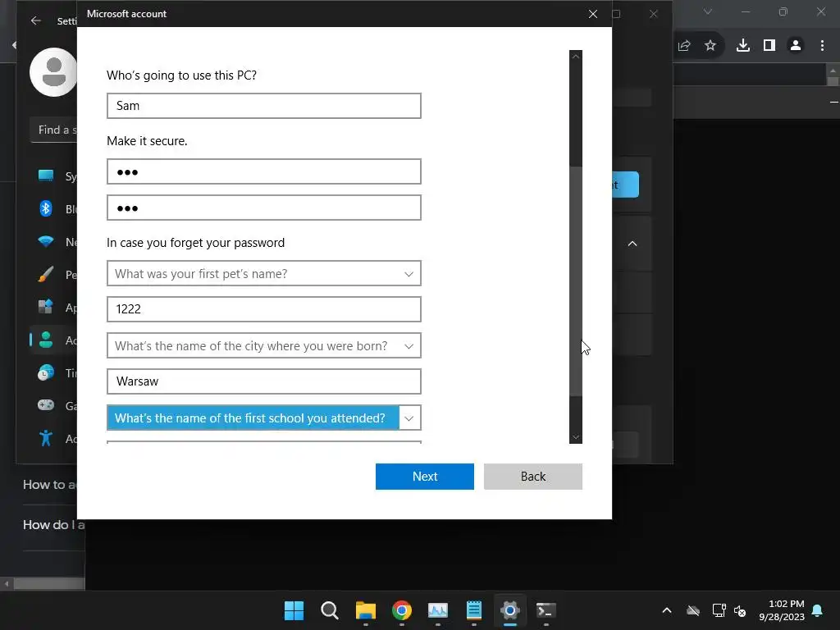Toggle Chrome side panel icon

[x=769, y=46]
